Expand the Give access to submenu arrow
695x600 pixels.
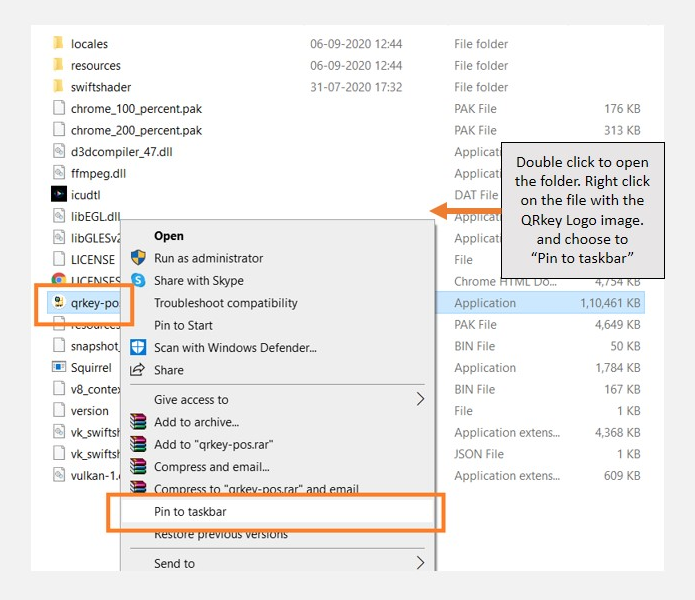point(420,400)
